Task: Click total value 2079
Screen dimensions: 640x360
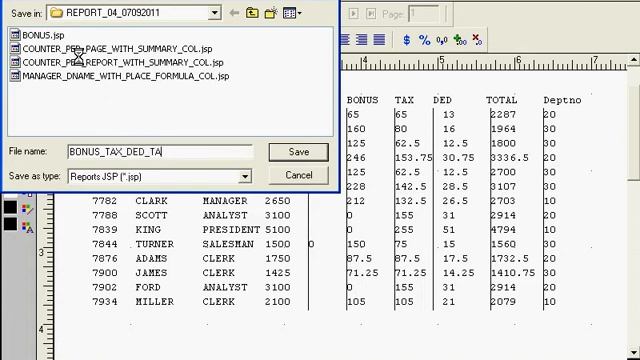Action: point(503,301)
